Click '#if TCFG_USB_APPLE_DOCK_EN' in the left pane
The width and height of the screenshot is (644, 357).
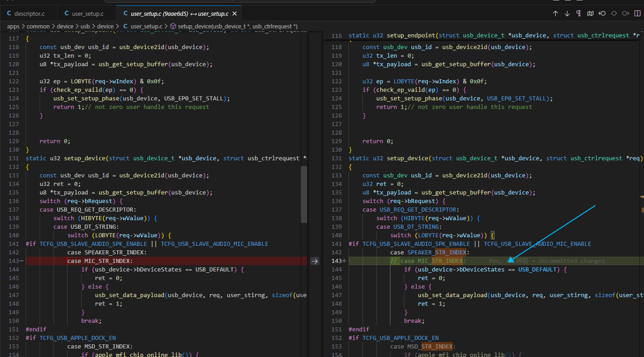click(x=71, y=338)
